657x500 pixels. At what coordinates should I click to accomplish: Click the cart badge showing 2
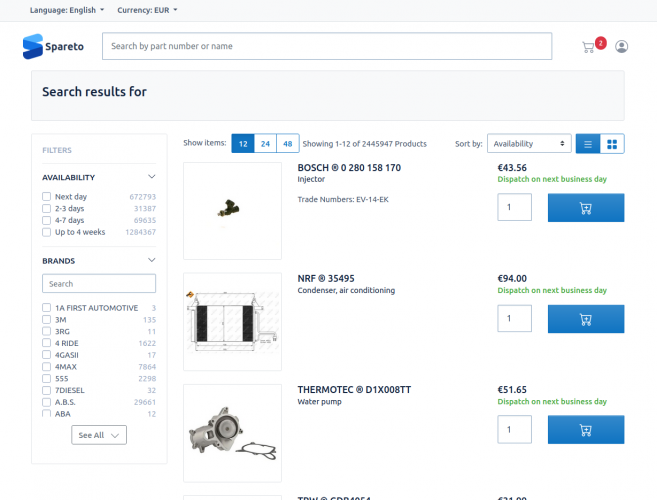click(601, 43)
